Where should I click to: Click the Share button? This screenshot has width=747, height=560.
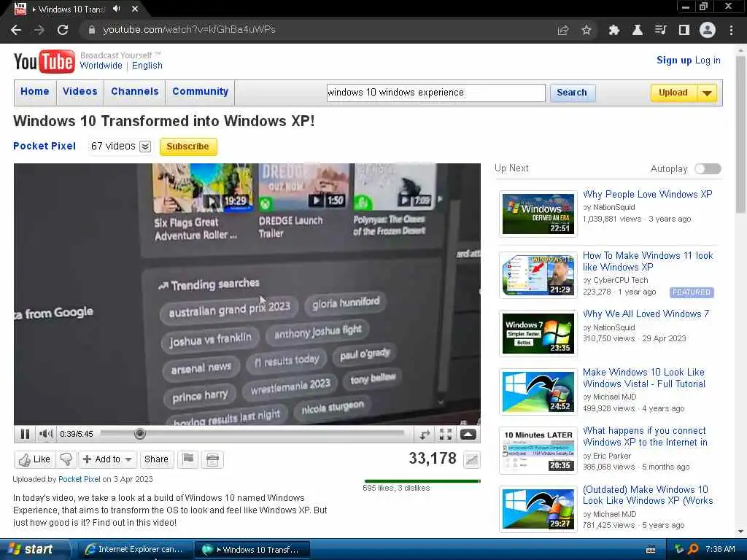point(156,459)
